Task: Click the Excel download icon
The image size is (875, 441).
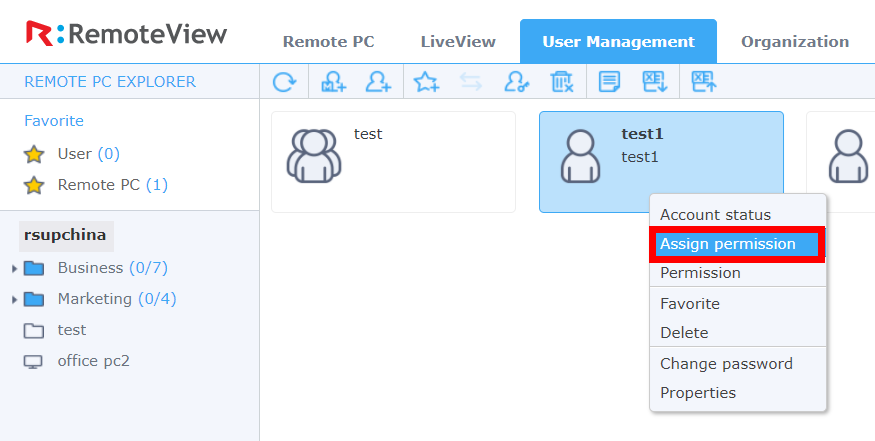Action: (654, 82)
